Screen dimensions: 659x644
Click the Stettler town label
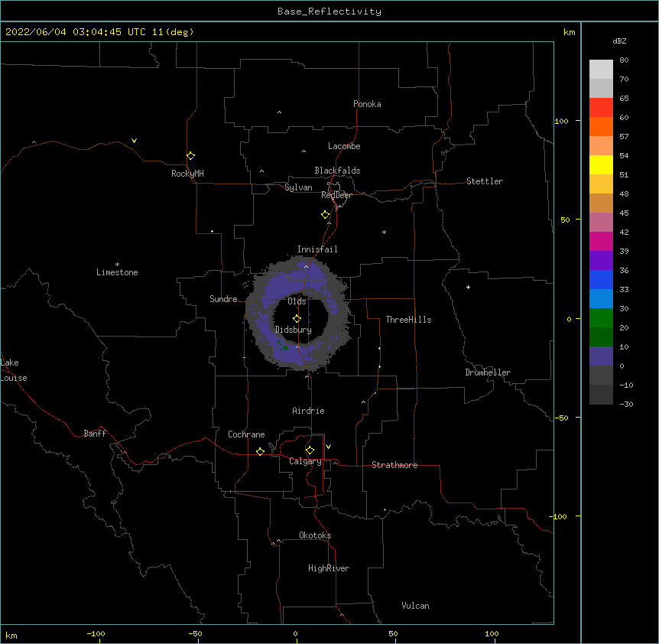tap(485, 181)
